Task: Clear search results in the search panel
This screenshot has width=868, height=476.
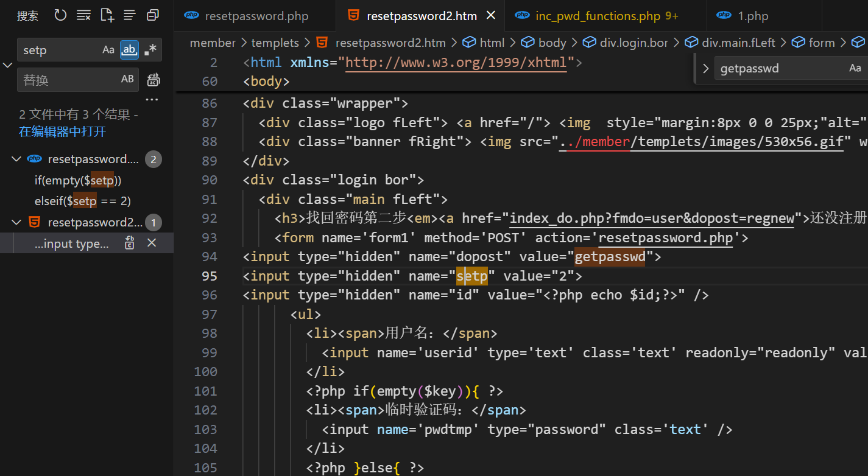Action: 83,15
